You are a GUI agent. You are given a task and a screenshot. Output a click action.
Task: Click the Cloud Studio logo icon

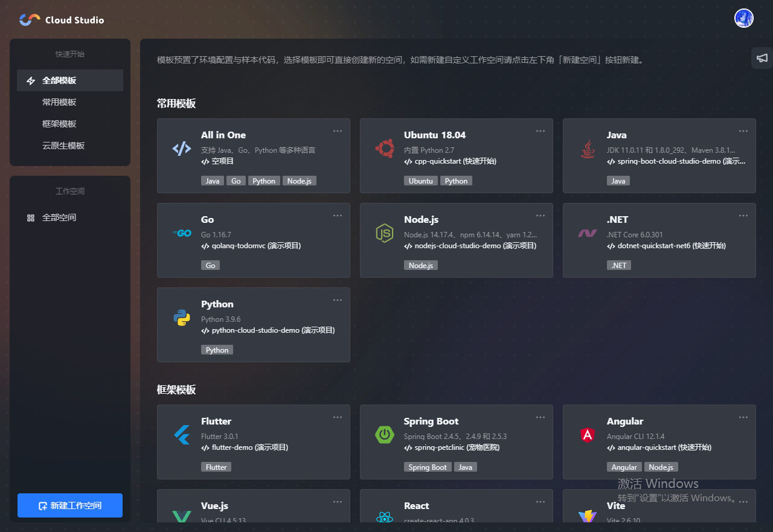pos(30,20)
